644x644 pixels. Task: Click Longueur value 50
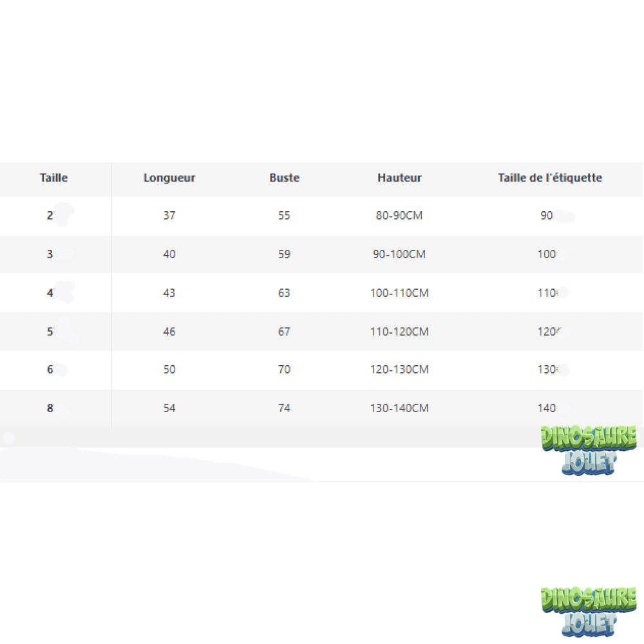[169, 370]
